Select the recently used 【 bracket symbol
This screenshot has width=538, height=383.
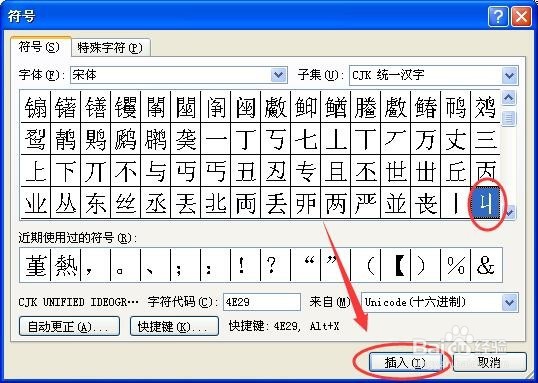point(396,265)
